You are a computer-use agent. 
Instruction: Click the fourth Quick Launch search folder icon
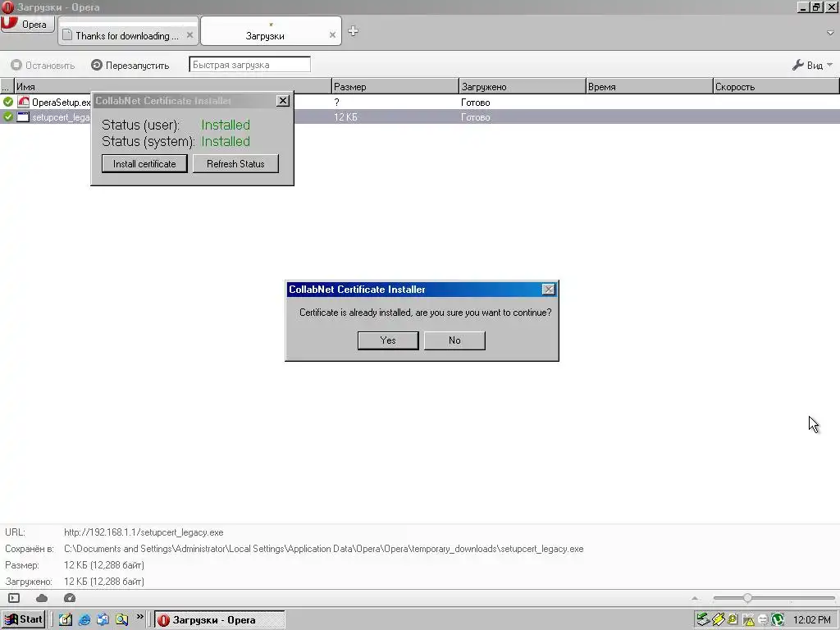(x=122, y=620)
